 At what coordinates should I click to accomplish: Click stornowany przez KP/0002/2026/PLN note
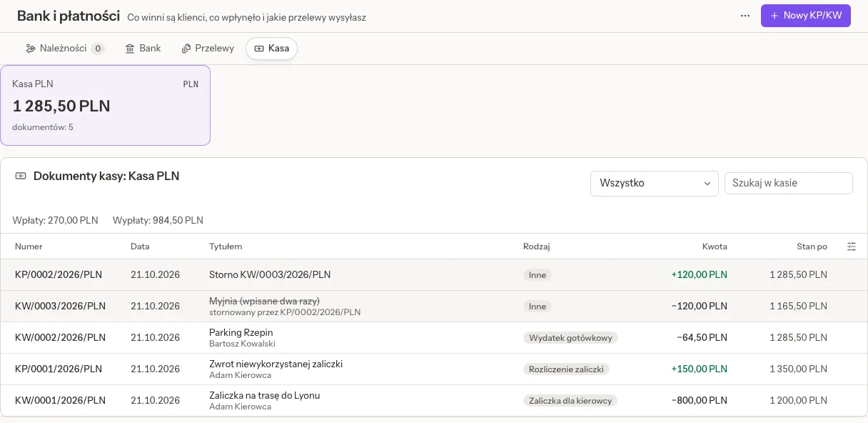tap(285, 312)
